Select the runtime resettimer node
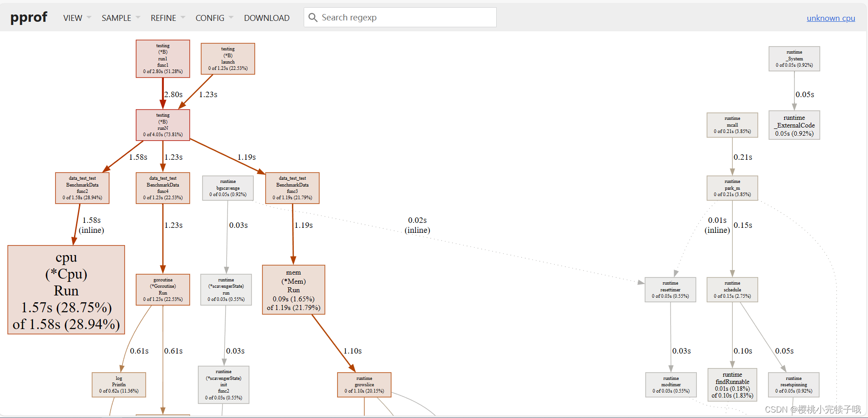Image resolution: width=868 pixels, height=418 pixels. [x=671, y=290]
